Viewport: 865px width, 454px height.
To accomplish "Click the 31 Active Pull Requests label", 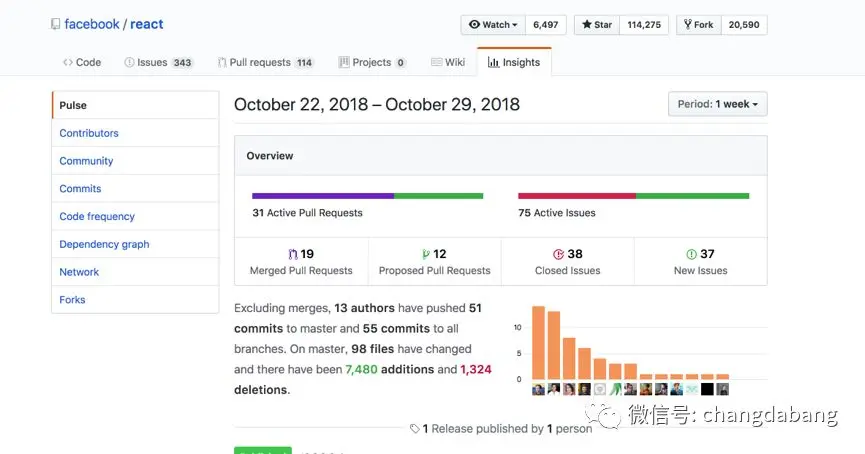I will tap(307, 213).
